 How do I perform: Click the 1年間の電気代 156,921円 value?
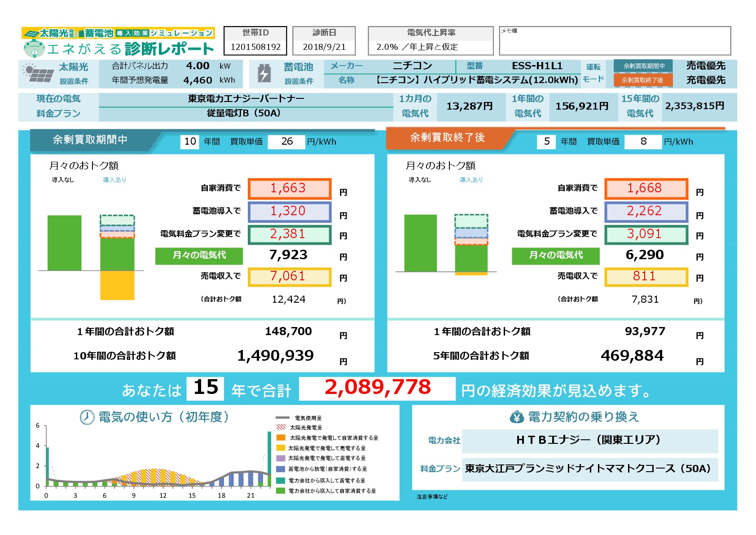[582, 106]
